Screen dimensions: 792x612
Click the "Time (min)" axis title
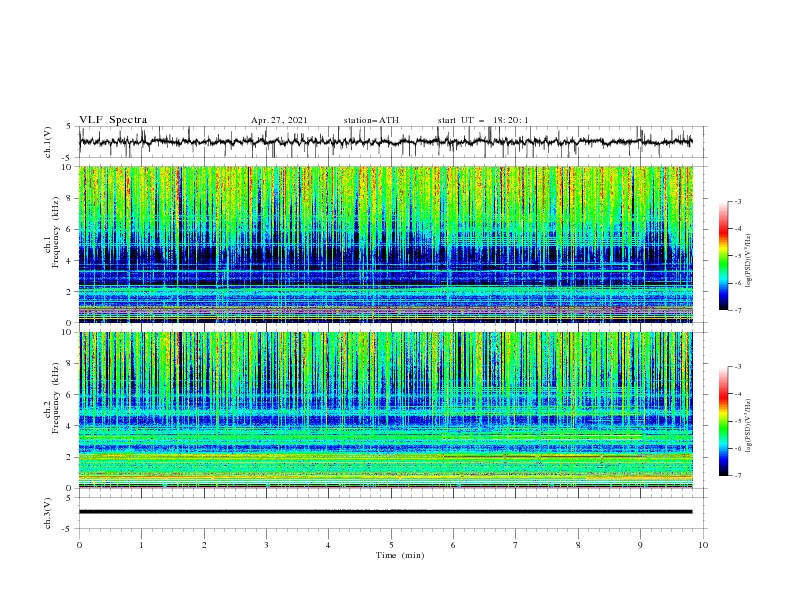pyautogui.click(x=400, y=555)
